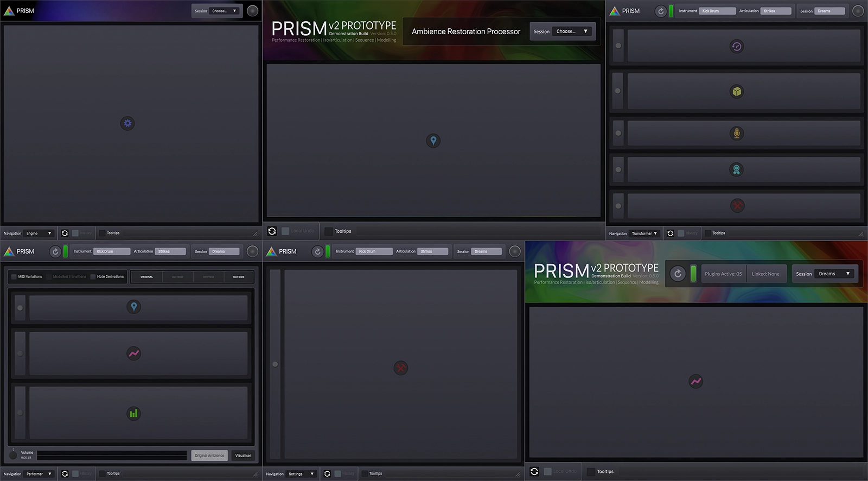This screenshot has height=481, width=868.
Task: Click sync icon beside Local Undo, Ambience window
Action: click(272, 231)
